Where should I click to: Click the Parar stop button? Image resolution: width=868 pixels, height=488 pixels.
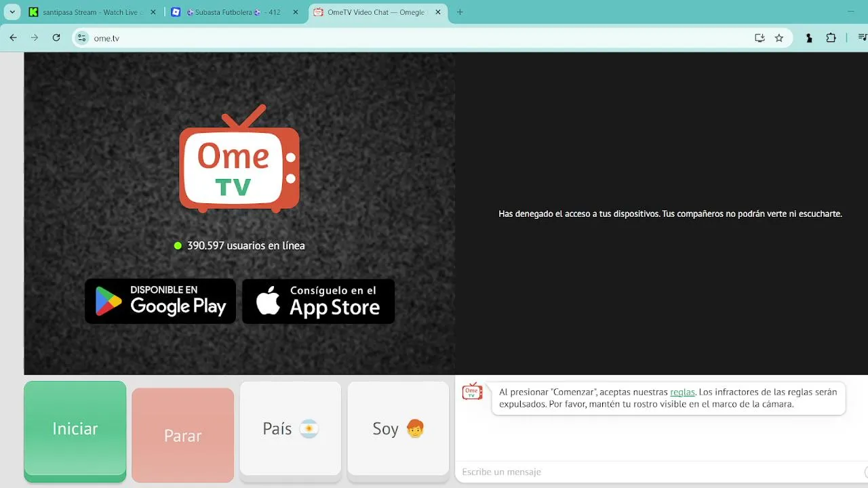[x=182, y=435]
